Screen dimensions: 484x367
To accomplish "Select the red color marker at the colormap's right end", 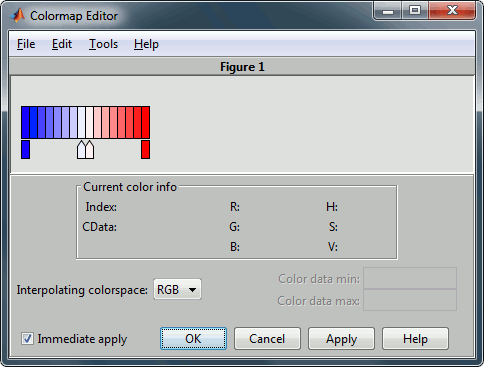I will 145,149.
